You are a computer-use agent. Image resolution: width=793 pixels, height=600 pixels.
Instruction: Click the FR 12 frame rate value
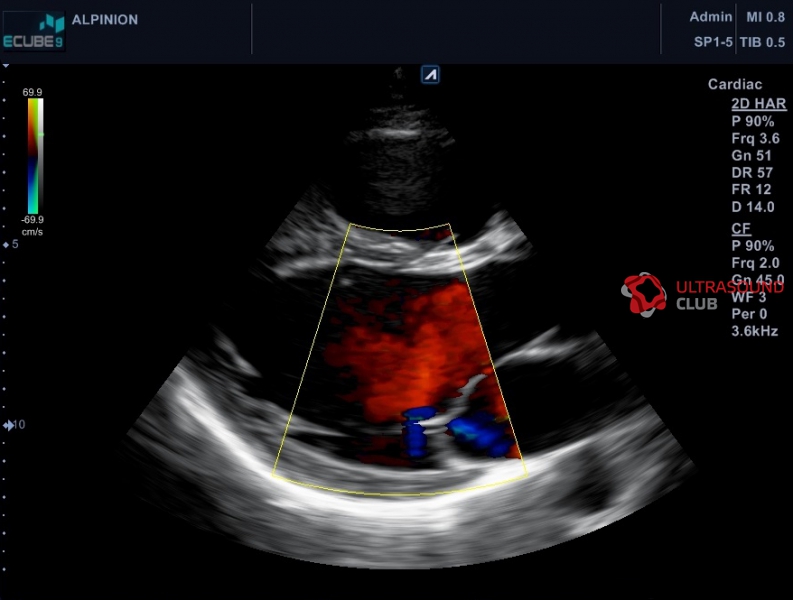pyautogui.click(x=751, y=190)
